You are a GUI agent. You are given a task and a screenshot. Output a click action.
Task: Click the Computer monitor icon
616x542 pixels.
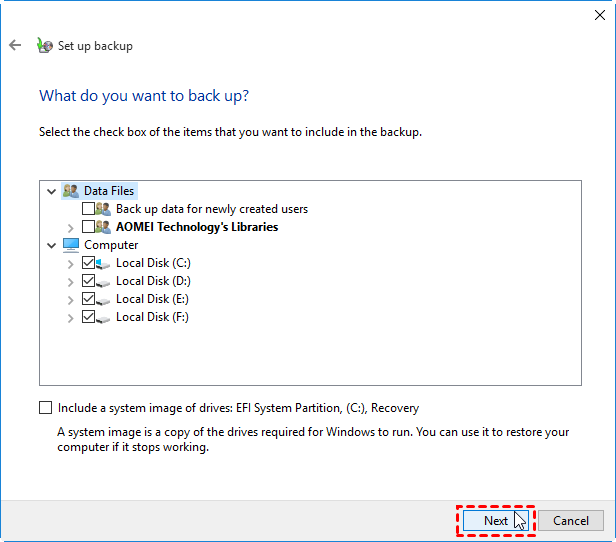coord(70,245)
